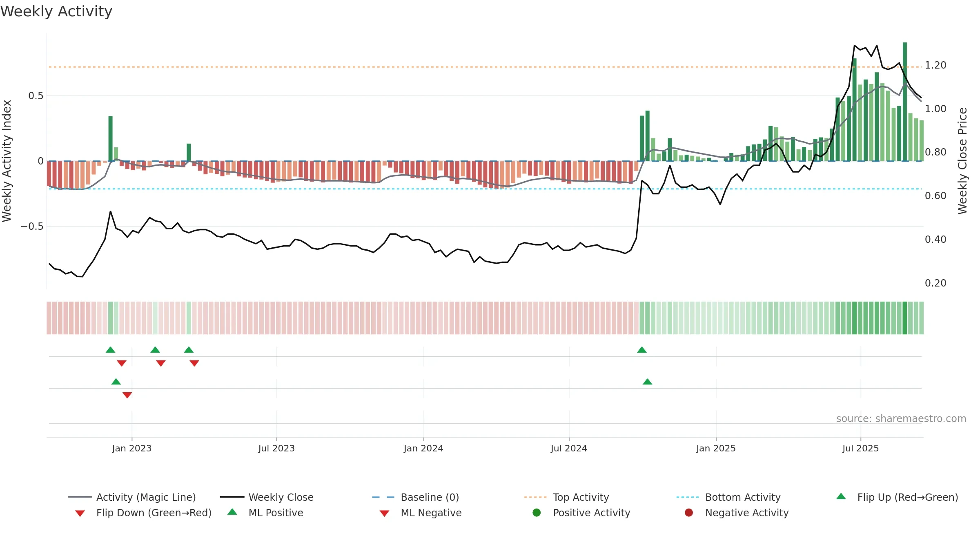The image size is (980, 551).
Task: Click the green Positive Activity legend circle
Action: point(537,513)
